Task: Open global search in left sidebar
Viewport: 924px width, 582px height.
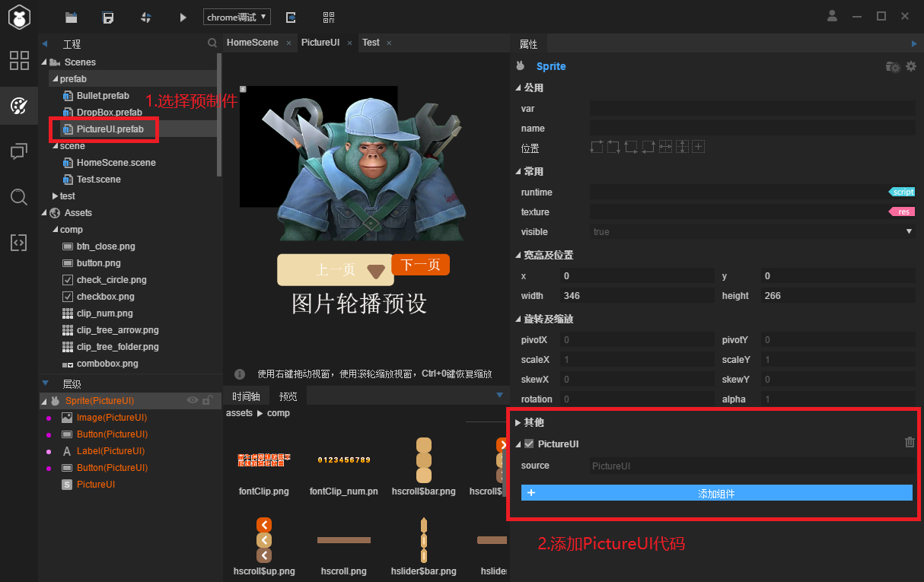Action: coord(19,197)
